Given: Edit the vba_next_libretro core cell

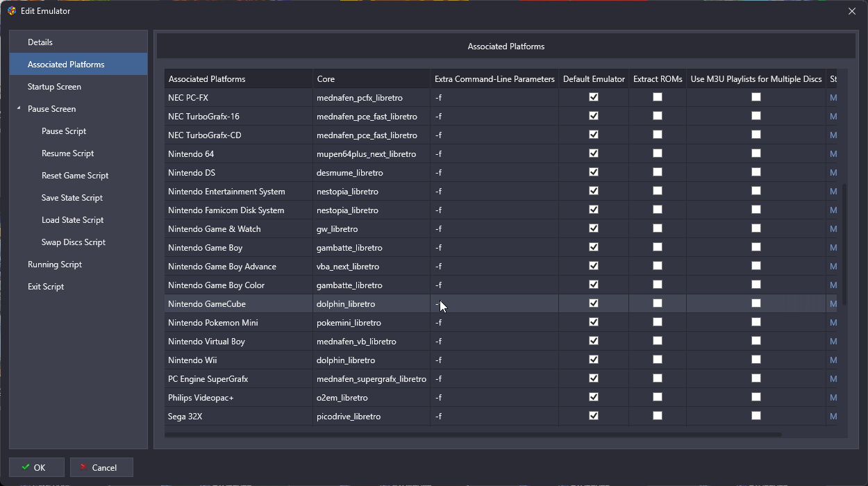Looking at the screenshot, I should click(372, 267).
